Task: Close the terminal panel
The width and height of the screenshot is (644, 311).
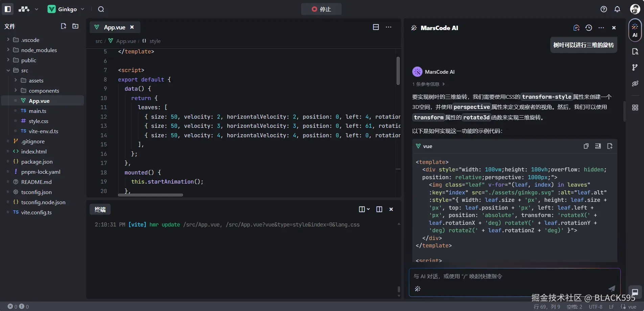Action: (391, 209)
